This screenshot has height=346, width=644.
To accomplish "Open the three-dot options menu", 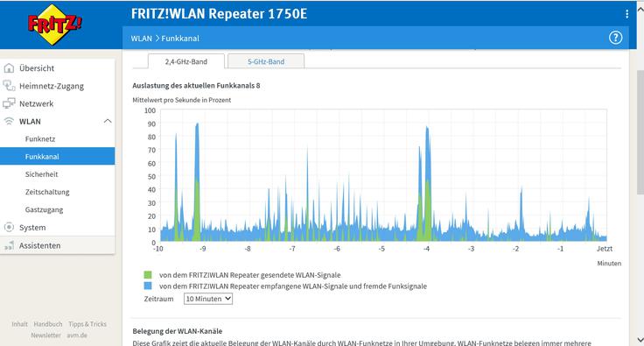I will click(626, 14).
